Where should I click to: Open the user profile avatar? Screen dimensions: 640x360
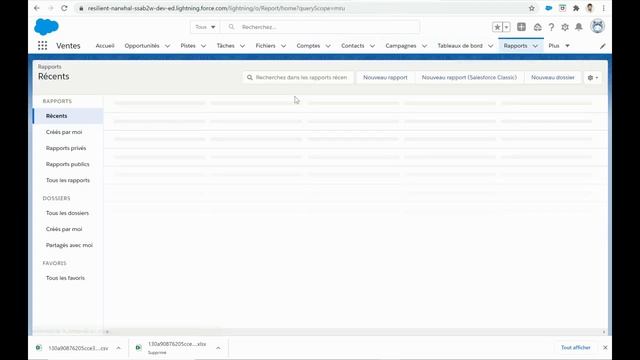coord(597,27)
